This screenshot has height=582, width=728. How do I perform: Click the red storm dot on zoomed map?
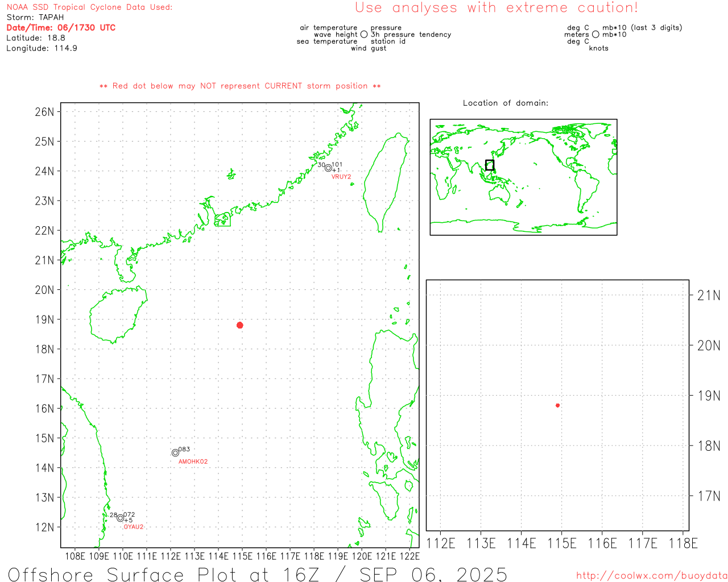click(x=558, y=405)
